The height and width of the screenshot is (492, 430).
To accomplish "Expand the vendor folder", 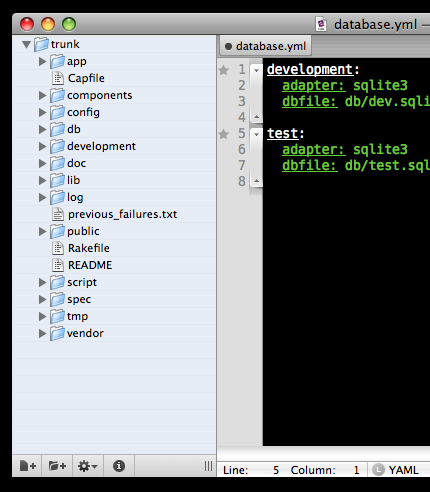I will point(42,333).
